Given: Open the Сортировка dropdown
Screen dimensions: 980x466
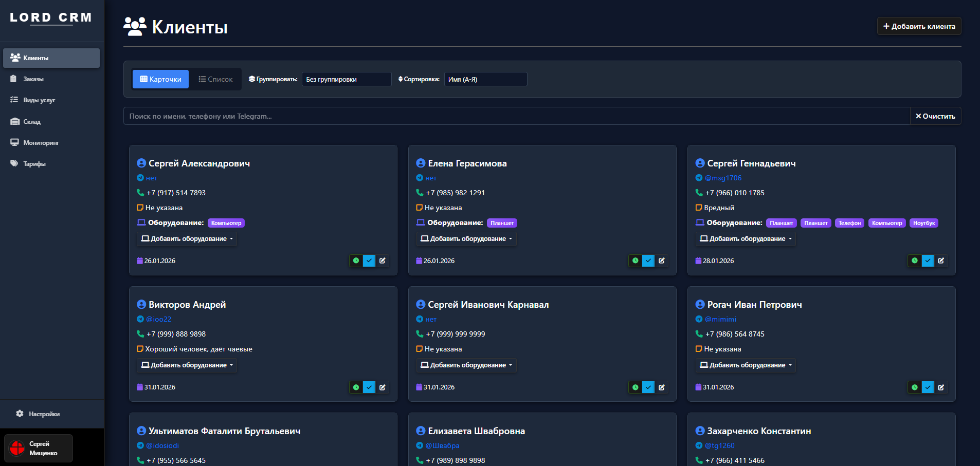Looking at the screenshot, I should [x=485, y=79].
